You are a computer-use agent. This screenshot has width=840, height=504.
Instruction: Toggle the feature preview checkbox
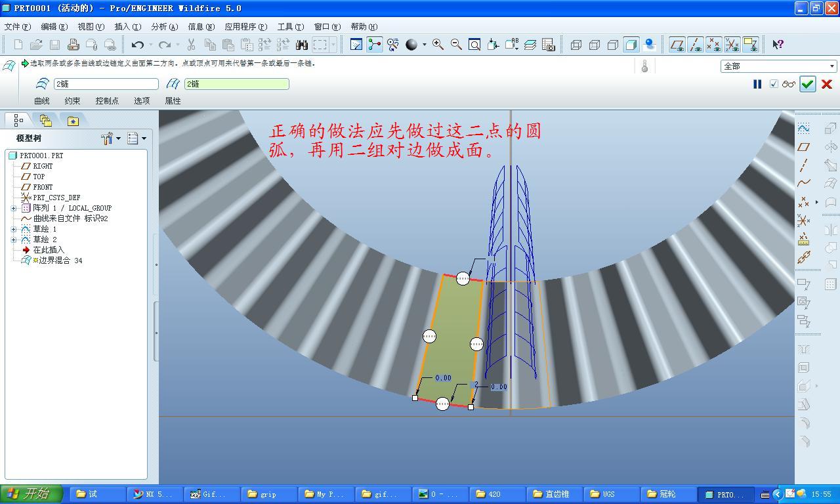[x=774, y=84]
